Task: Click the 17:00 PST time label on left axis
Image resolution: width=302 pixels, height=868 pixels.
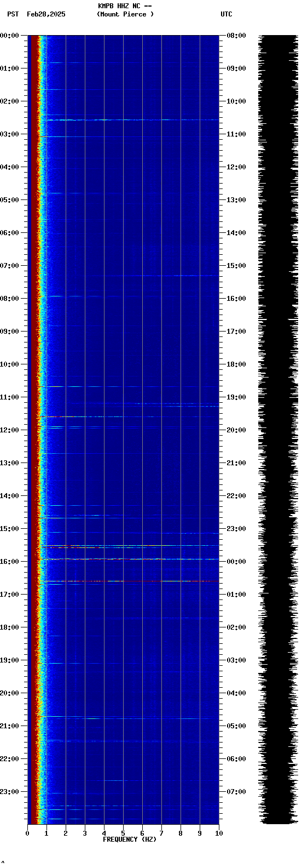Action: 9,595
